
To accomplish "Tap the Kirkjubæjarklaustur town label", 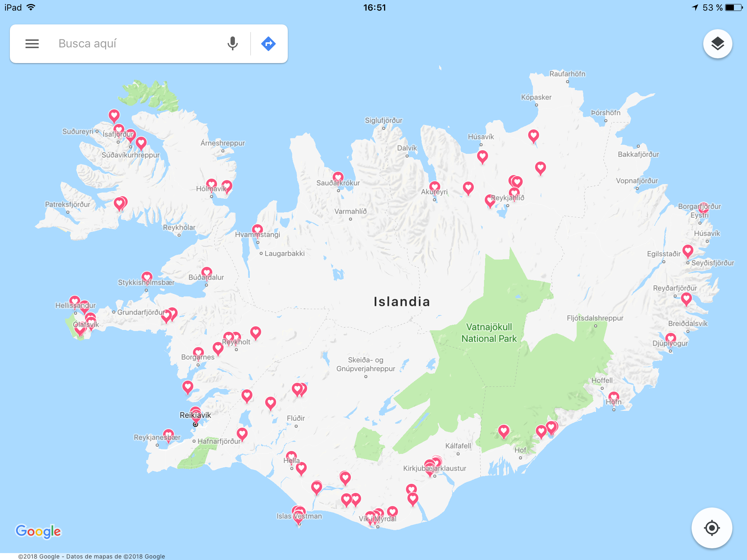I will 434,468.
